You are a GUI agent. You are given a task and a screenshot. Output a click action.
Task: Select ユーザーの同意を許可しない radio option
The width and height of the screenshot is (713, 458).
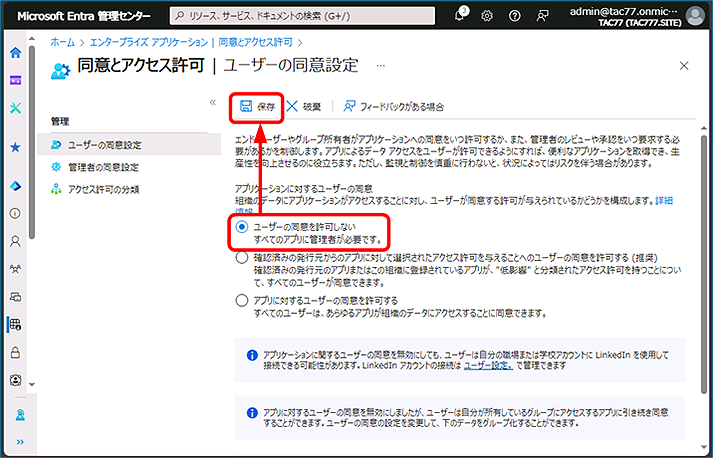coord(242,226)
